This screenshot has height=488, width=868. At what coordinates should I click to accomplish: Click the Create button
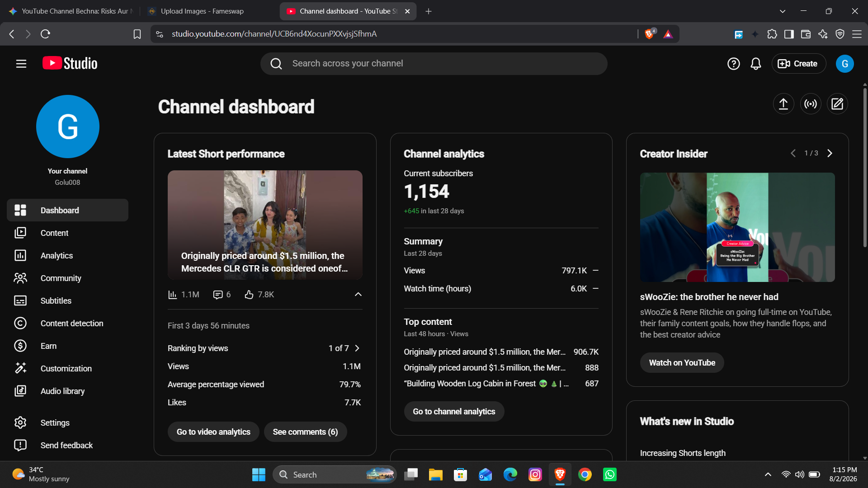pos(798,64)
